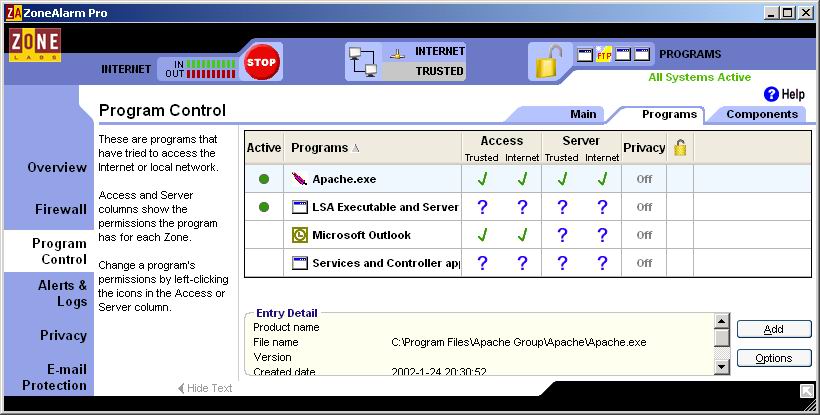Change Microsoft Outlook Privacy Off setting

[644, 235]
